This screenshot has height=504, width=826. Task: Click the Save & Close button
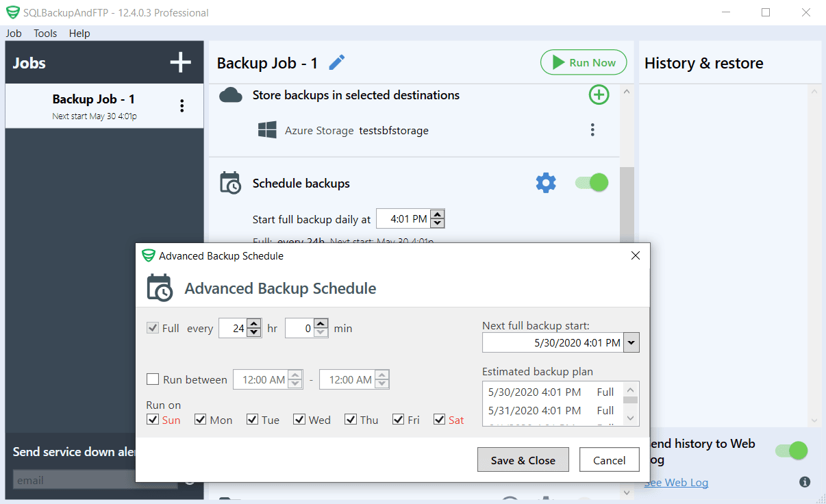523,460
